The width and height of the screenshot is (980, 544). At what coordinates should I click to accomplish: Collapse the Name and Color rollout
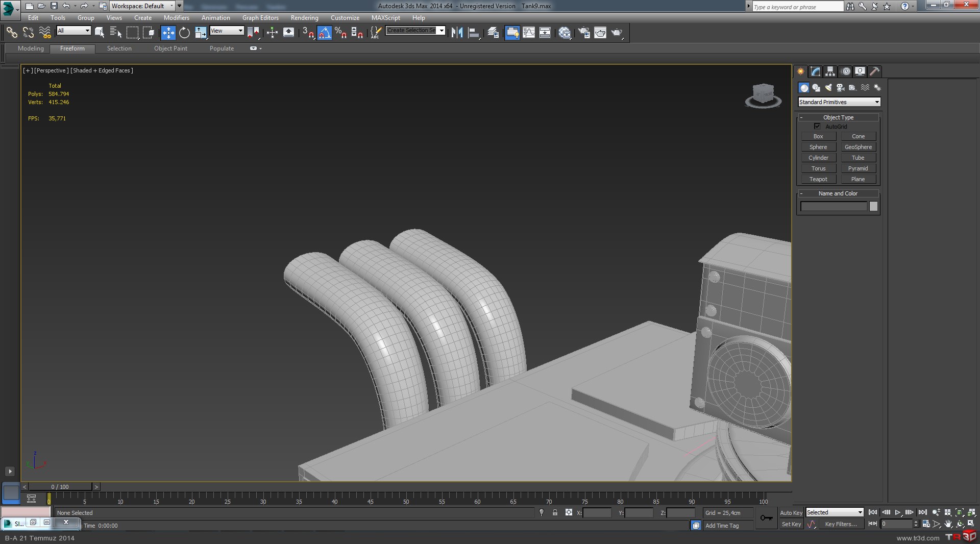[838, 193]
